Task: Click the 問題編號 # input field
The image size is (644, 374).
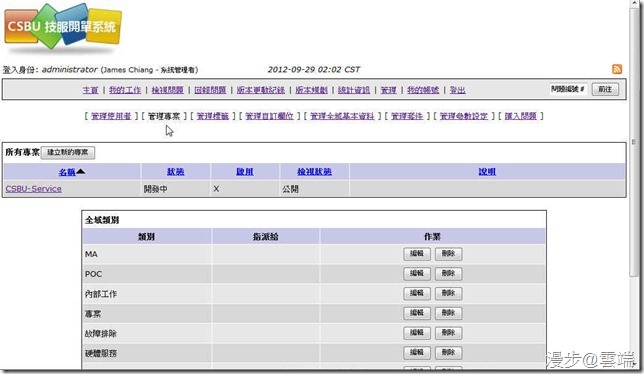Action: [x=568, y=89]
